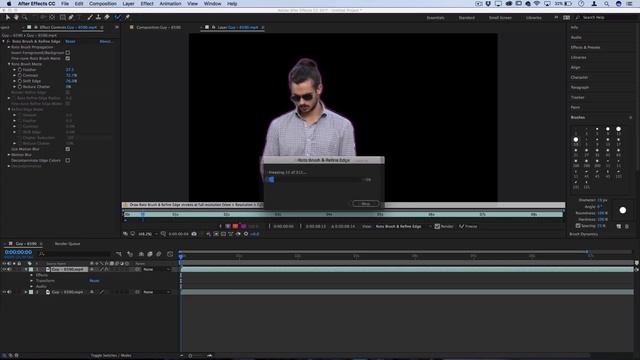Image resolution: width=640 pixels, height=360 pixels.
Task: Open the Effects & Presets panel
Action: [x=585, y=47]
